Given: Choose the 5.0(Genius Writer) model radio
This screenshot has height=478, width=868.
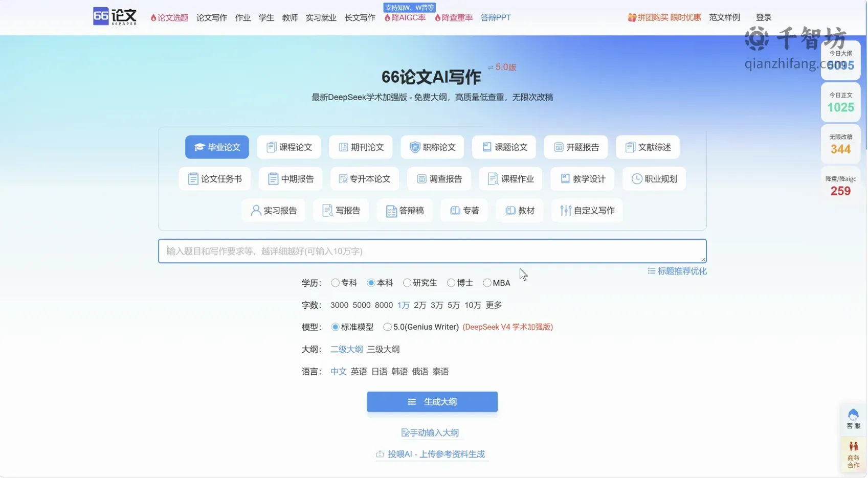Looking at the screenshot, I should tap(387, 327).
